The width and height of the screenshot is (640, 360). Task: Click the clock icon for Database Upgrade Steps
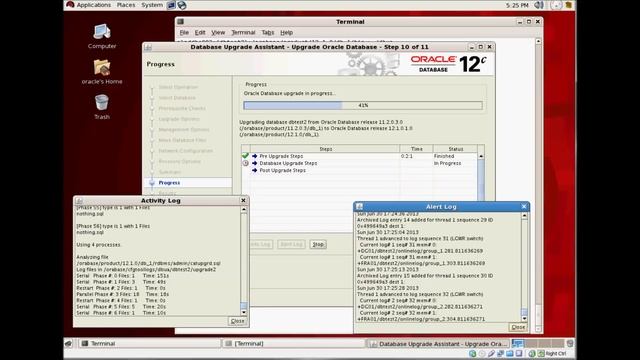[x=245, y=163]
